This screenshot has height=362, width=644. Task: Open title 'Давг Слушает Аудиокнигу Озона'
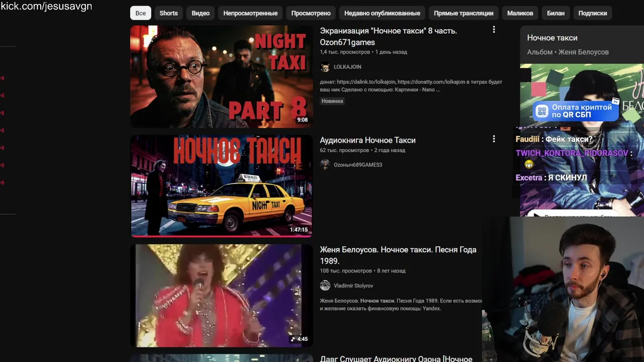click(x=396, y=358)
